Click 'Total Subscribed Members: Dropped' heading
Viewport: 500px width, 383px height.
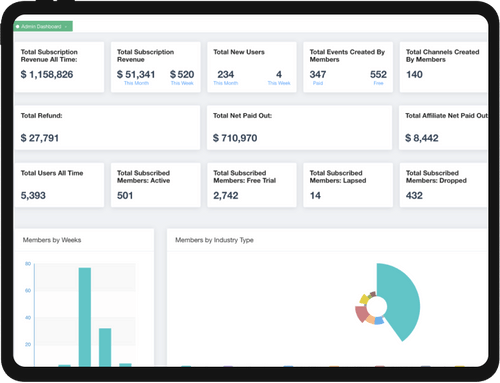436,177
